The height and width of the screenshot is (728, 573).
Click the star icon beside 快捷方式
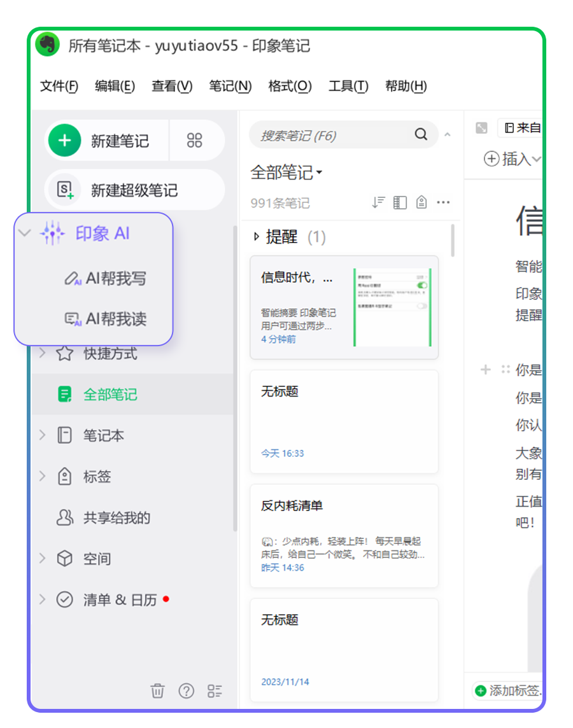[64, 353]
